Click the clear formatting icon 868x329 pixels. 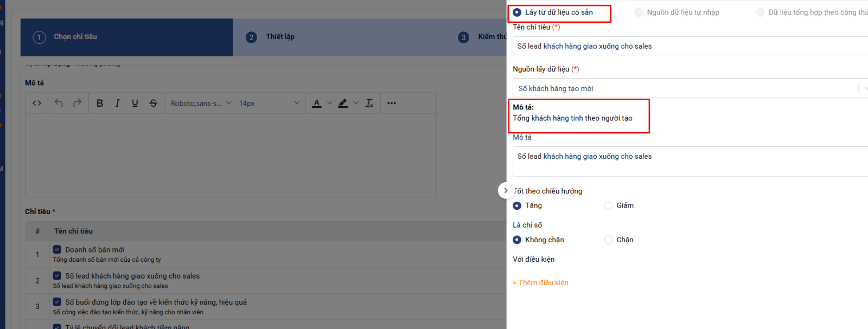click(369, 103)
